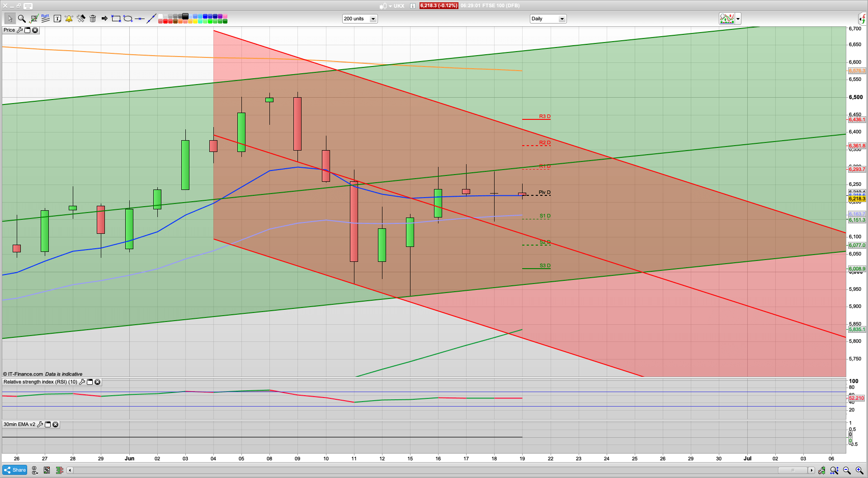Image resolution: width=868 pixels, height=478 pixels.
Task: Click the fine-adjust icon beside the zoom magnifiers
Action: click(x=821, y=470)
